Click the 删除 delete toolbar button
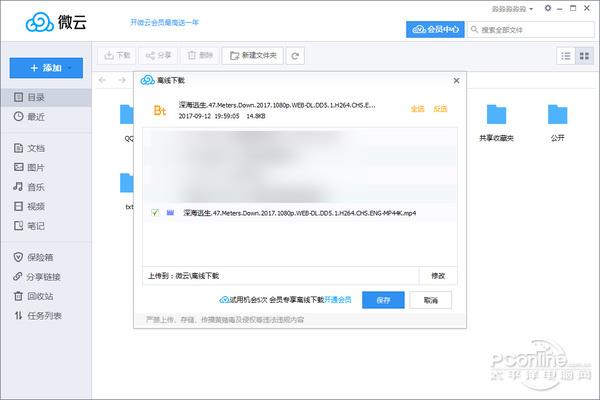600x400 pixels. tap(200, 56)
